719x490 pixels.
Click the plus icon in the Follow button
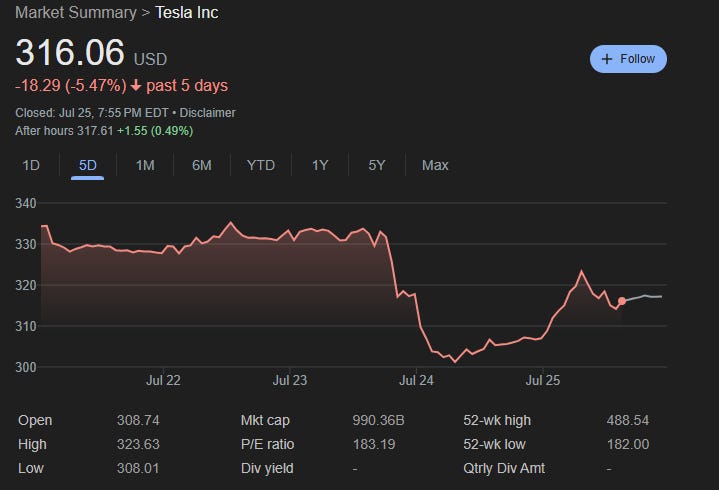(x=606, y=59)
